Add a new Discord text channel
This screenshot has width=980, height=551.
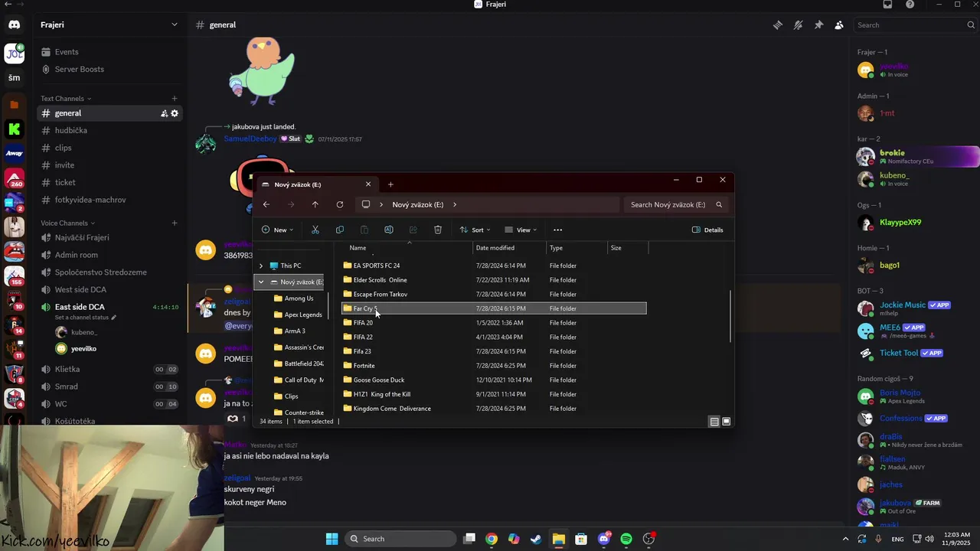click(175, 98)
